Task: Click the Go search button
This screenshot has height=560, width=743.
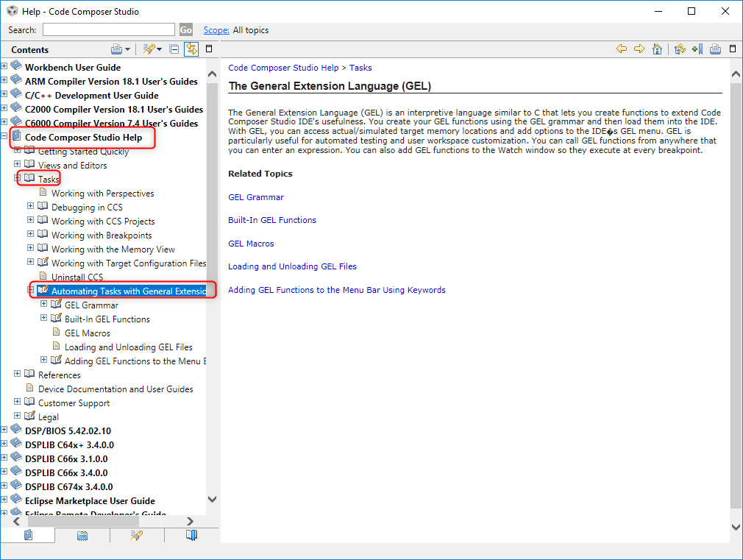Action: point(185,30)
